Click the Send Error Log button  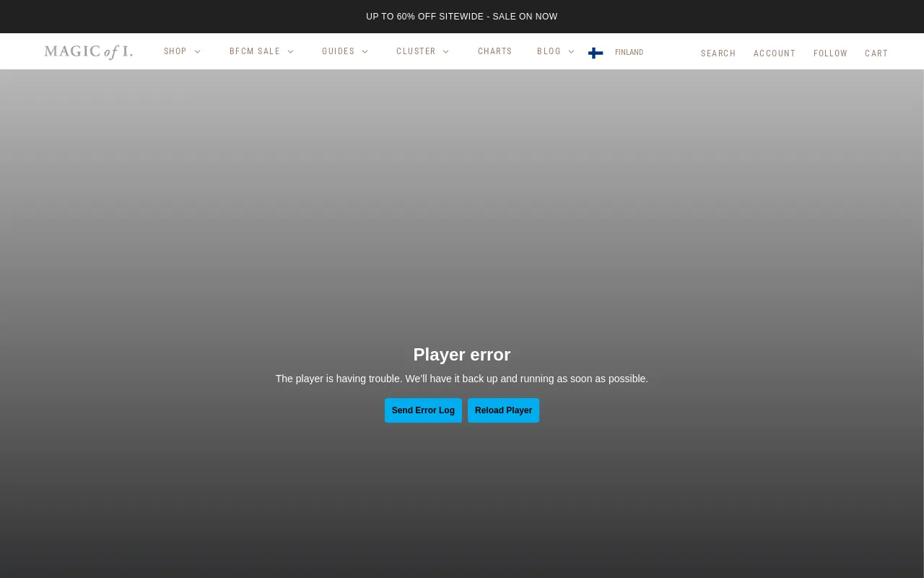coord(423,410)
